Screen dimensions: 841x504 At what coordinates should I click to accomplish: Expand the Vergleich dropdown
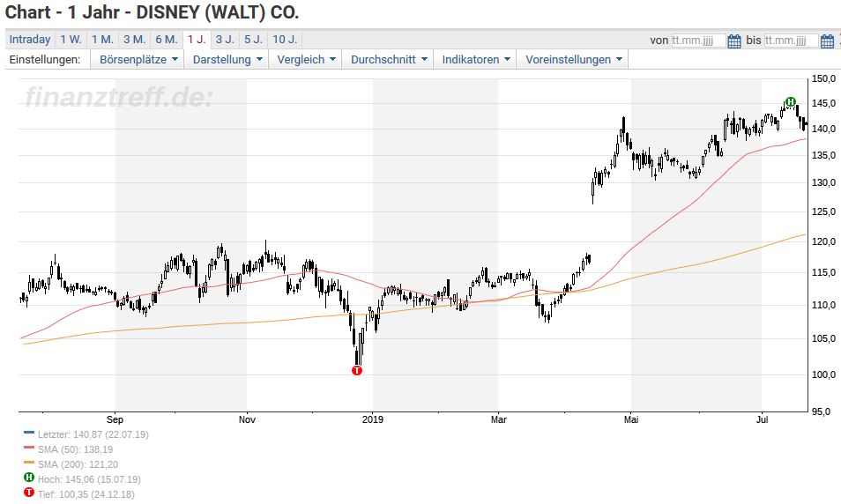[306, 60]
